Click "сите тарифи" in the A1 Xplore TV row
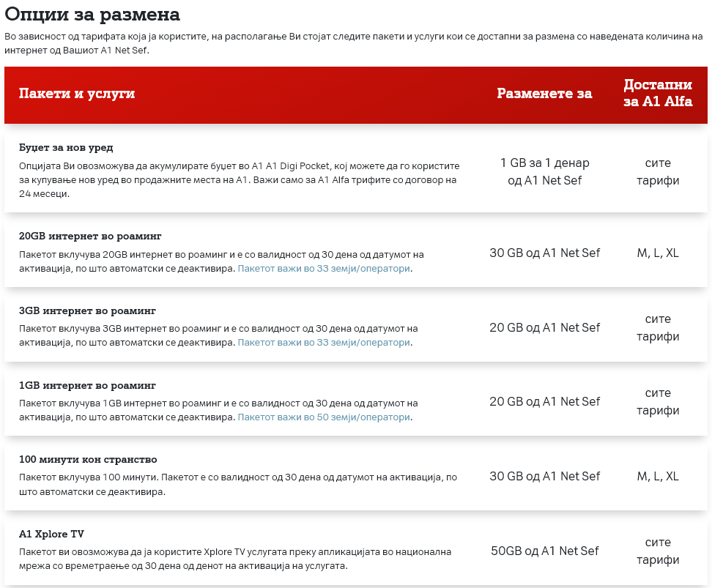Image resolution: width=712 pixels, height=588 pixels. click(658, 551)
